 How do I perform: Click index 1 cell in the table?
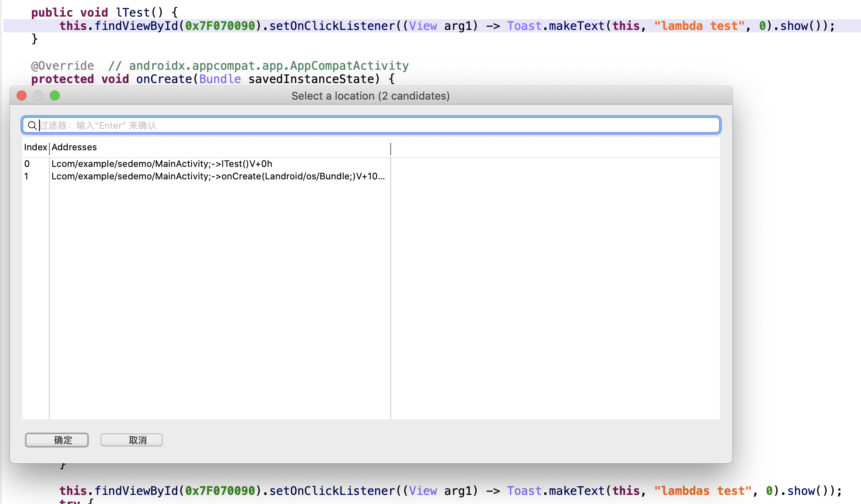pos(27,176)
